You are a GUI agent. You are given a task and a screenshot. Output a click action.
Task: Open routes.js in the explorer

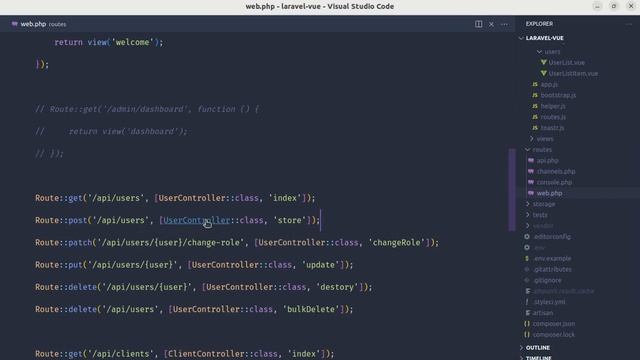[553, 117]
